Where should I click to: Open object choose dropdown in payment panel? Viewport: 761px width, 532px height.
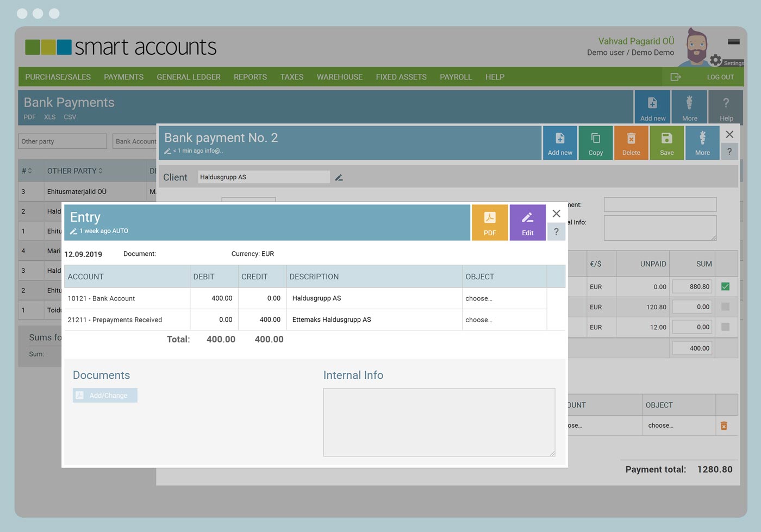click(660, 425)
